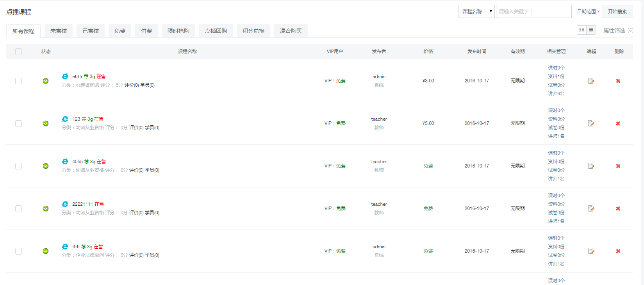Switch to grid view layout icon

point(582,30)
